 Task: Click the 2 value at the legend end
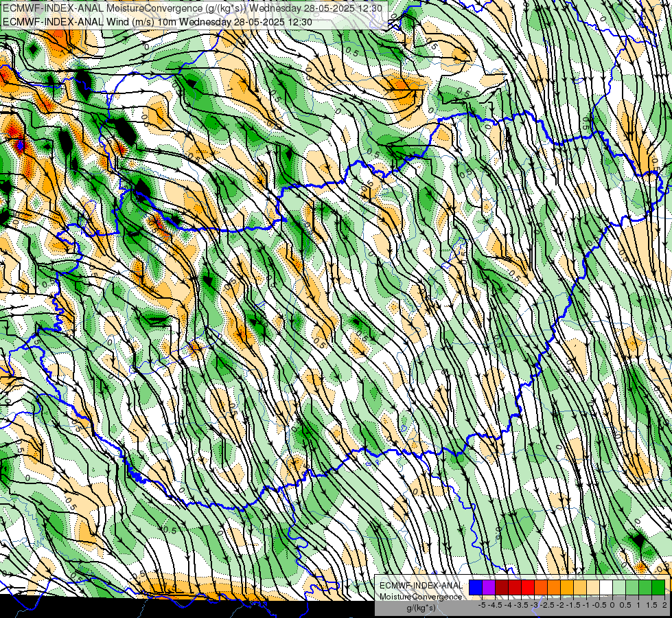click(x=664, y=605)
